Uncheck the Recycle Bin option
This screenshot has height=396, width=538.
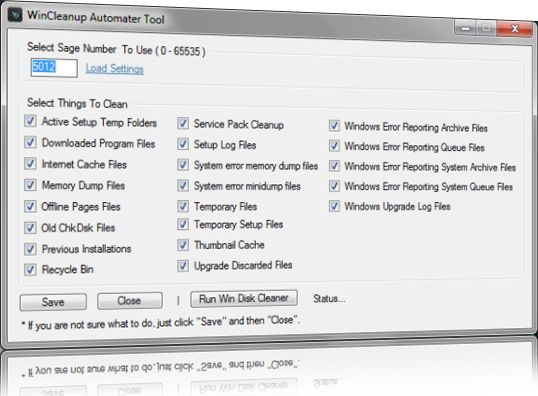pos(30,269)
